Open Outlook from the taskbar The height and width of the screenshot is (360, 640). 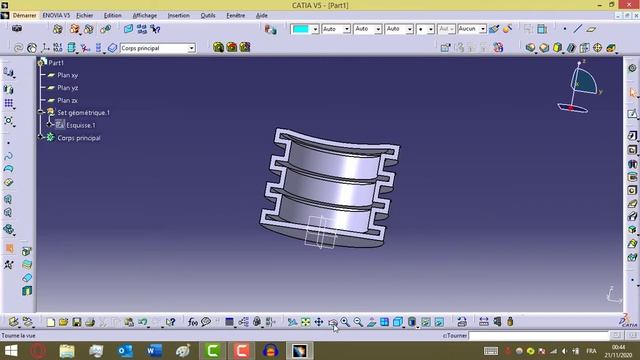125,351
